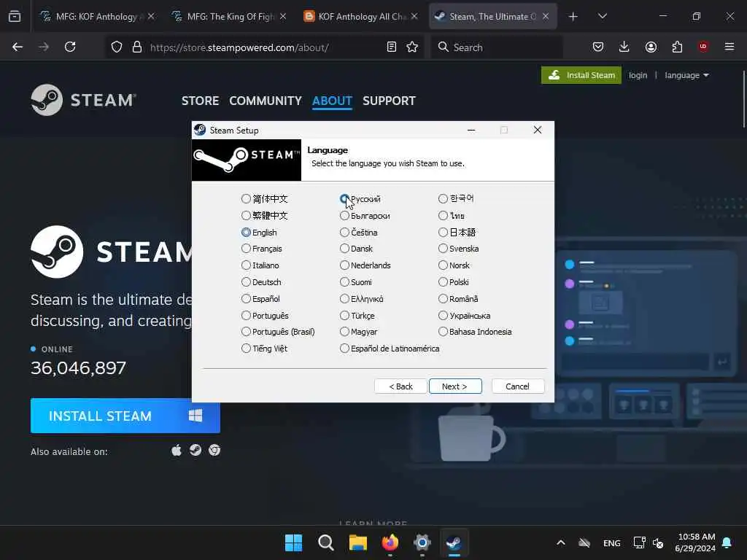Viewport: 747px width, 560px height.
Task: Open a new browser tab
Action: coord(573,17)
